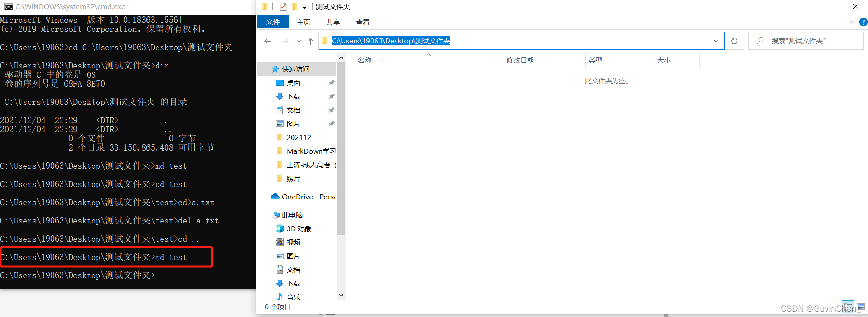The image size is (868, 317).
Task: Click the cmd line 'del a.txt'
Action: 110,221
